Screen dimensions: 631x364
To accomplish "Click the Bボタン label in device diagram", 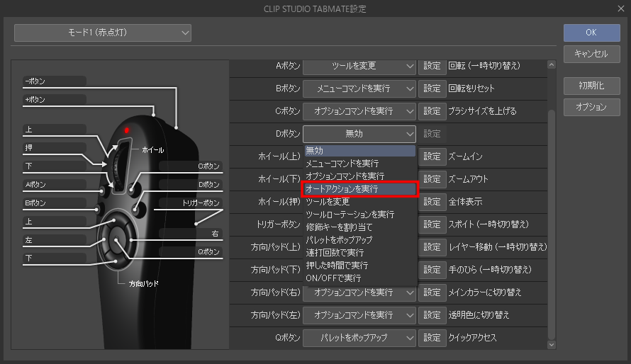I will click(x=55, y=203).
